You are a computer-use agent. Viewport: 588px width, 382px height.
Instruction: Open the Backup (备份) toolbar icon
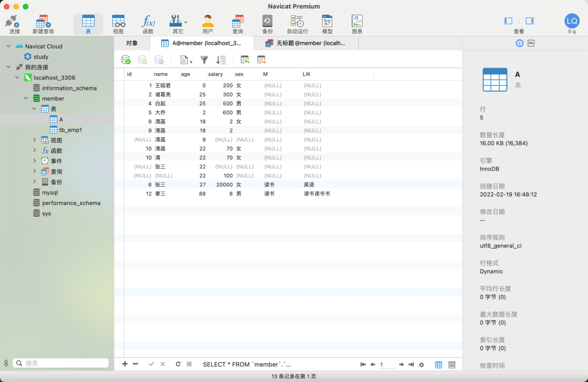[267, 25]
